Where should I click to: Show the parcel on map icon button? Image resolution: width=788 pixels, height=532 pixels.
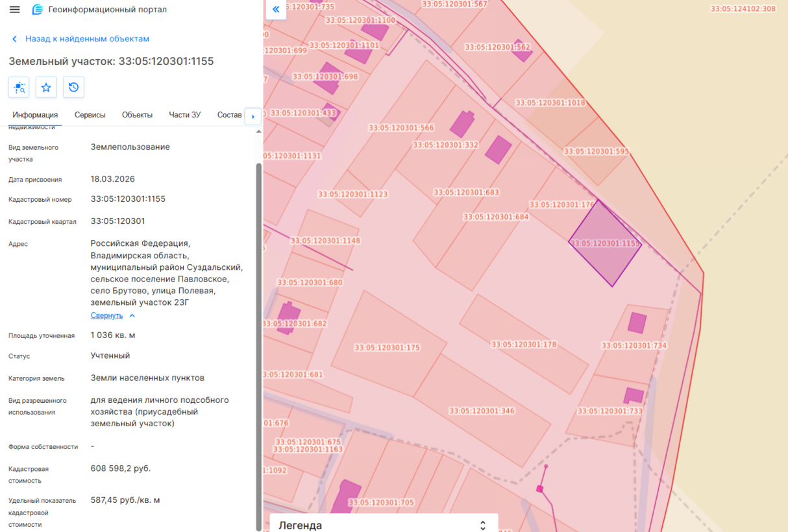click(19, 87)
